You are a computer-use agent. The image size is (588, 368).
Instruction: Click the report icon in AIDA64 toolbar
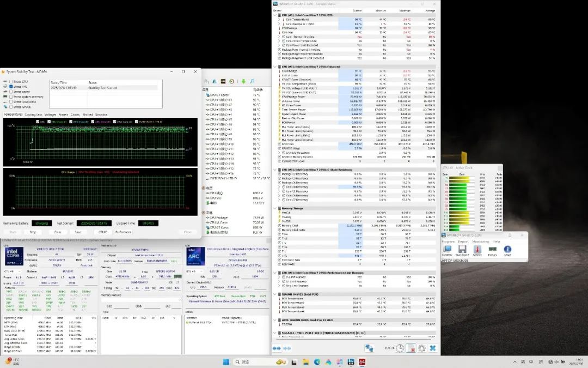pos(206,81)
